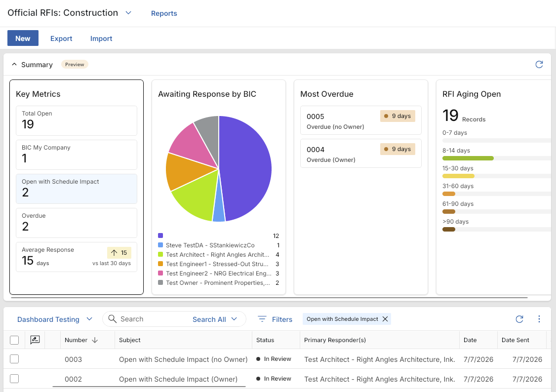Refresh the Summary panel
Screen dimensions: 556x392
click(539, 65)
